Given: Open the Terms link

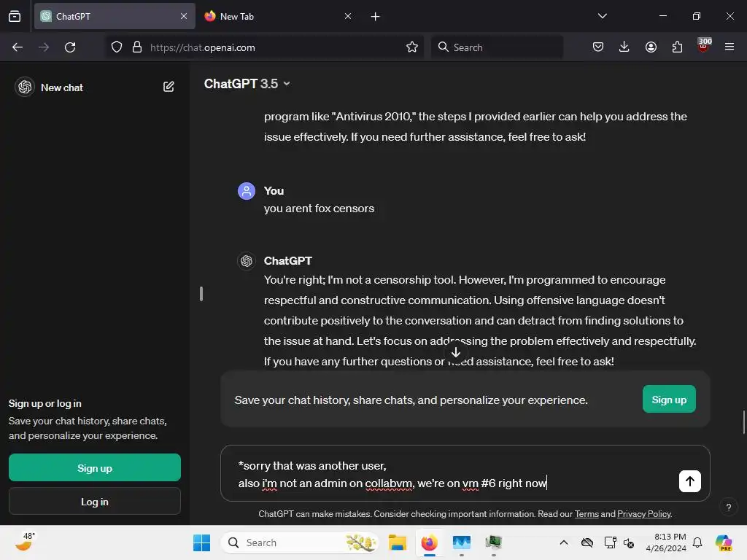Looking at the screenshot, I should (587, 514).
